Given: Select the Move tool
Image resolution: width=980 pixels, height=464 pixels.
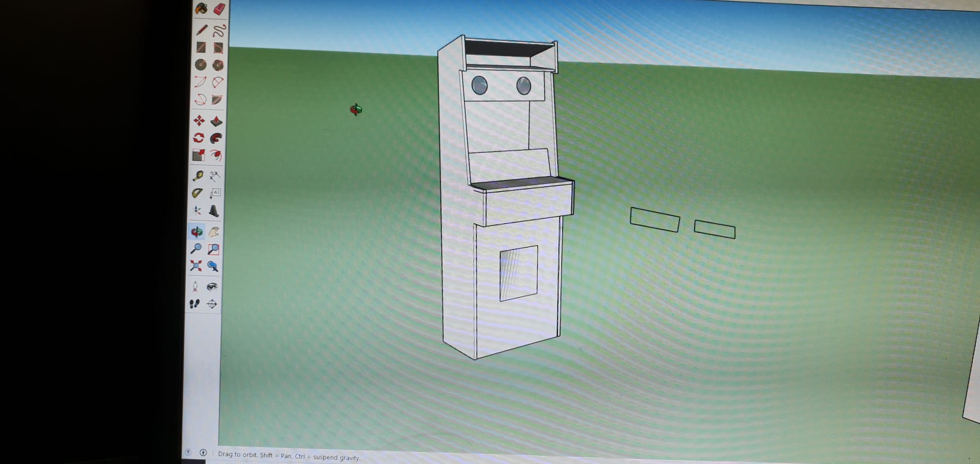Looking at the screenshot, I should [199, 121].
